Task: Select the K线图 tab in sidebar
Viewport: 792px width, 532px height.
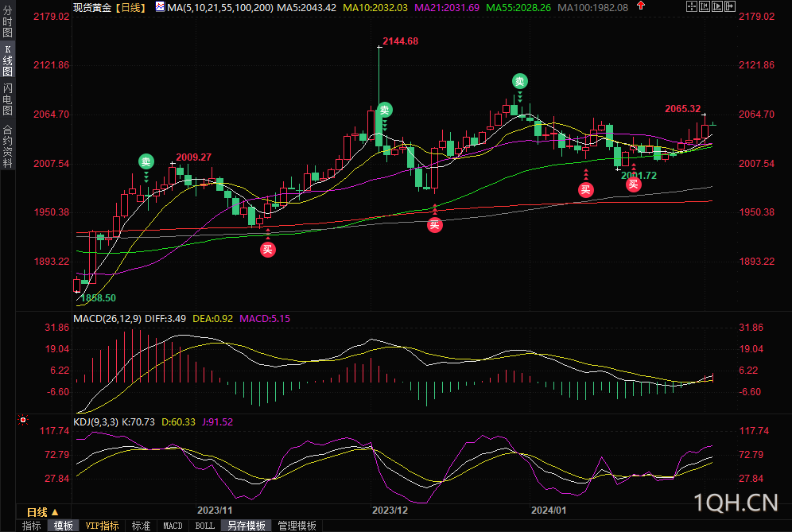Action: point(7,60)
